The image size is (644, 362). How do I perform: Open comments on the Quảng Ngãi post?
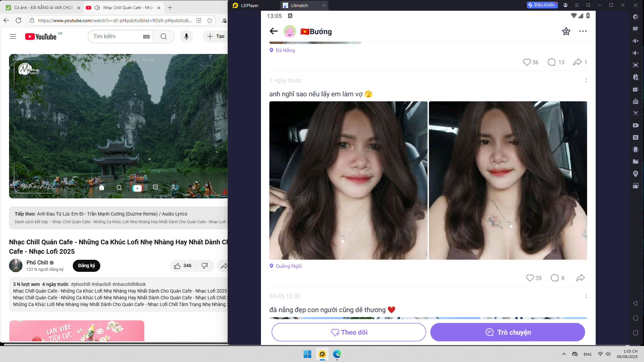[x=555, y=278]
